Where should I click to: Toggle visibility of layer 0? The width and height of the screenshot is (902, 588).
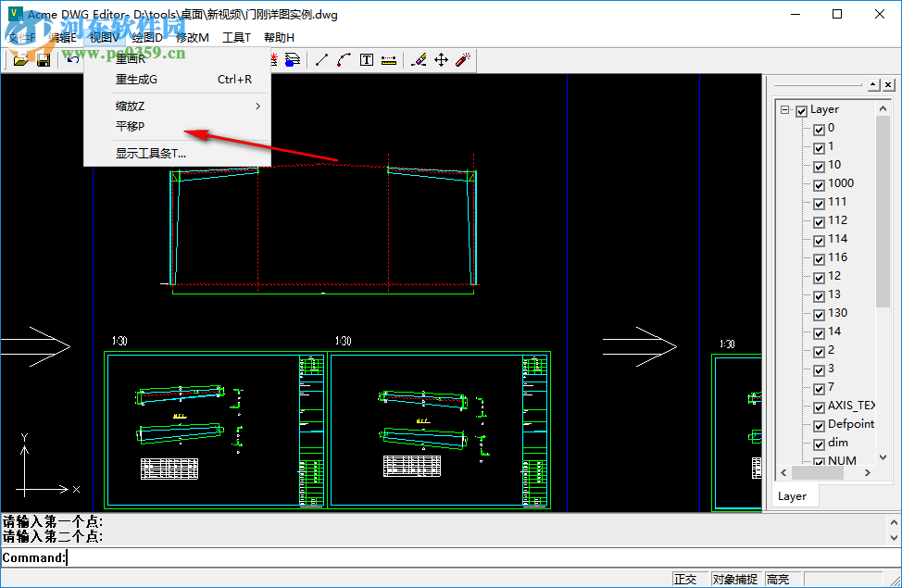(x=817, y=128)
